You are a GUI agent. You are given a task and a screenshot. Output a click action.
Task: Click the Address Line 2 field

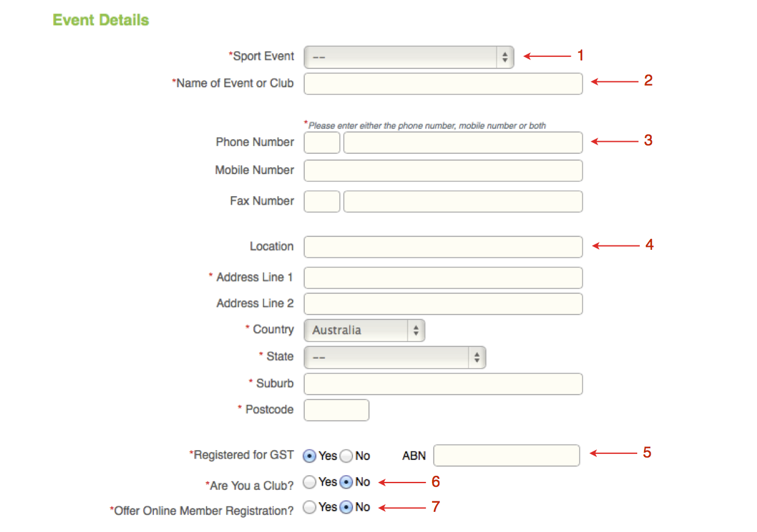[x=443, y=304]
